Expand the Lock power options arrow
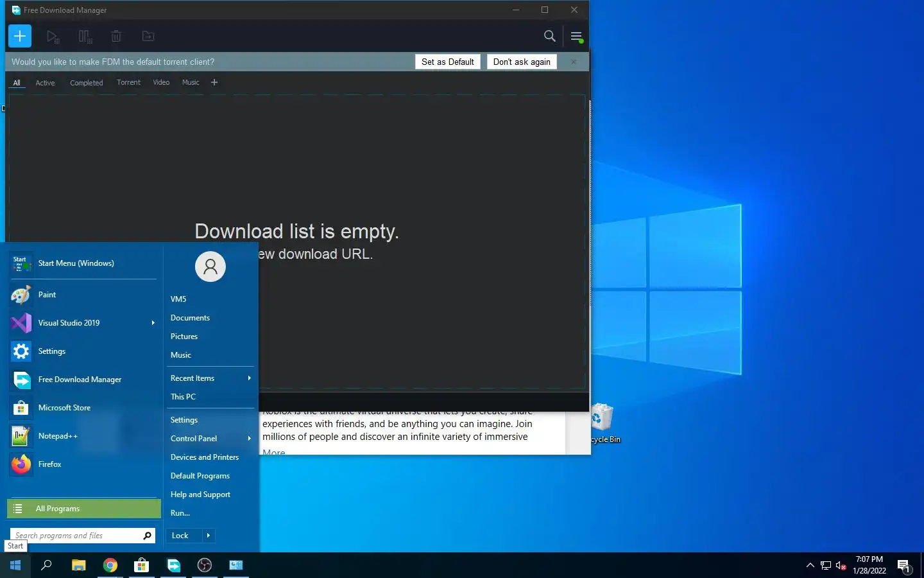The height and width of the screenshot is (578, 924). 209,536
